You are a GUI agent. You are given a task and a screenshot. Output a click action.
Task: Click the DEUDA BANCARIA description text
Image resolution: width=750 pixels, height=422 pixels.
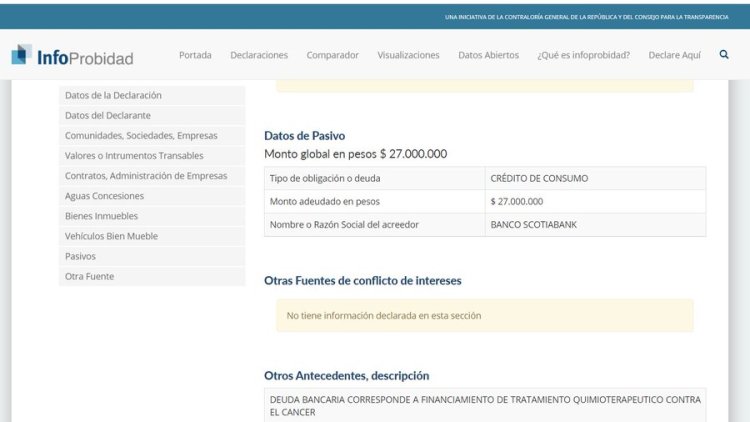tap(485, 406)
